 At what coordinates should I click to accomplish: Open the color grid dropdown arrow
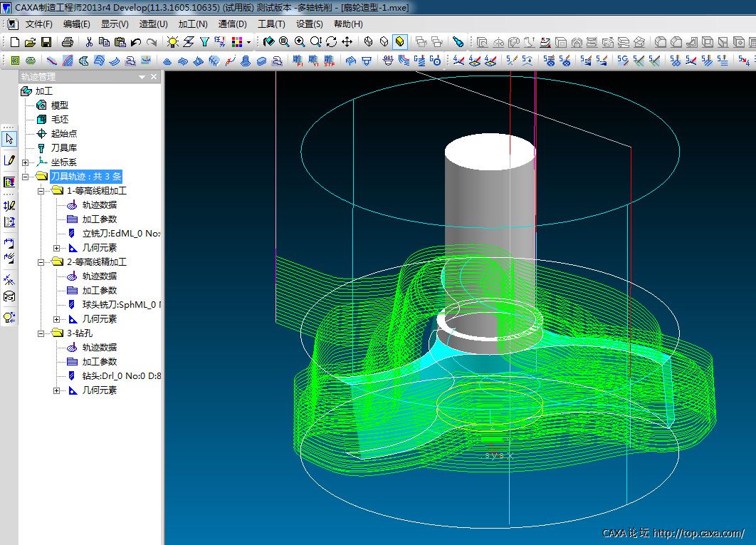[x=248, y=43]
